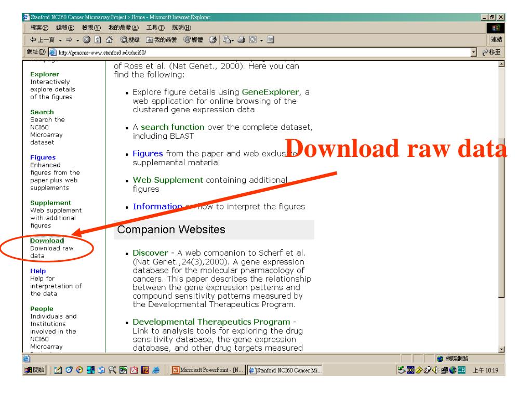Image resolution: width=532 pixels, height=399 pixels.
Task: Open the Figures sidebar link
Action: (x=43, y=157)
